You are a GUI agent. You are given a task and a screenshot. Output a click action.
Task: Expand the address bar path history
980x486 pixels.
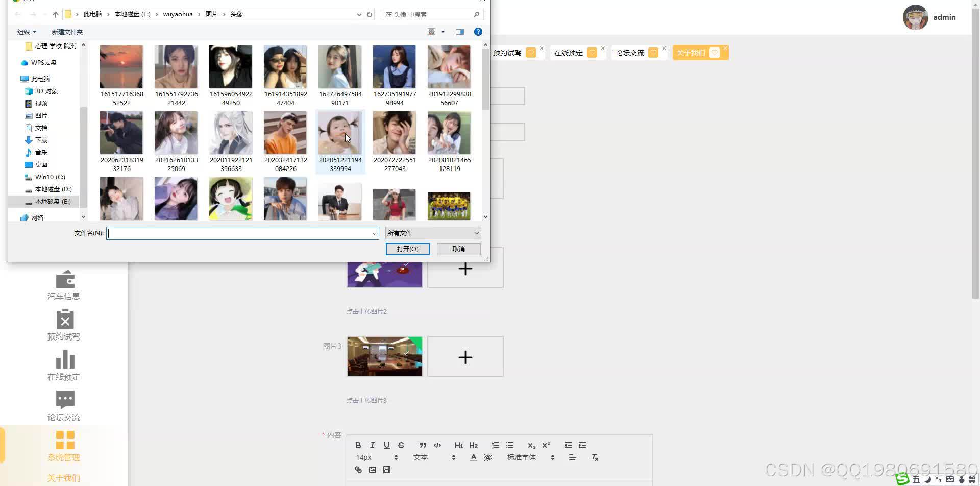point(359,14)
